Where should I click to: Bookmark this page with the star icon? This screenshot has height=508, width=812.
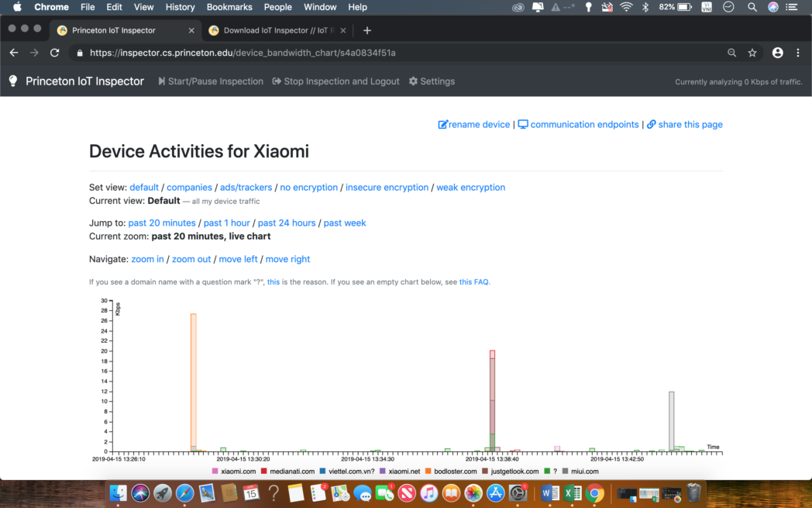pos(752,53)
